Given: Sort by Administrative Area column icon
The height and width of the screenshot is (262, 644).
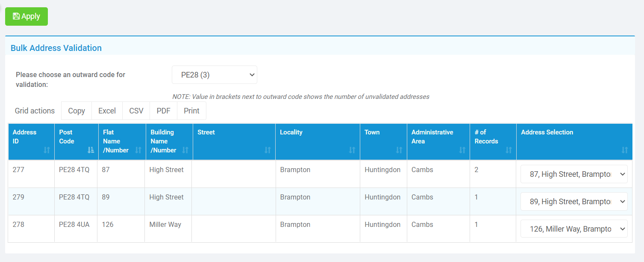Looking at the screenshot, I should [x=462, y=150].
